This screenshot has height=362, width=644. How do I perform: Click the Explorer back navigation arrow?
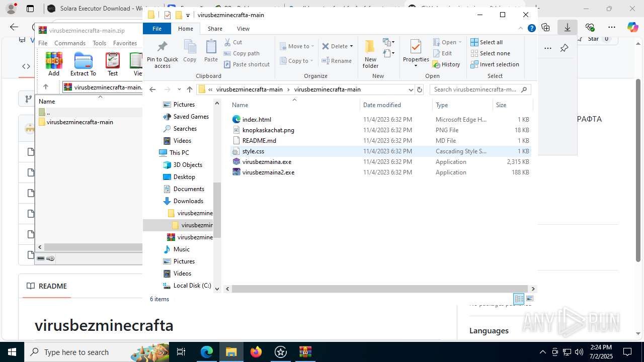pyautogui.click(x=153, y=89)
